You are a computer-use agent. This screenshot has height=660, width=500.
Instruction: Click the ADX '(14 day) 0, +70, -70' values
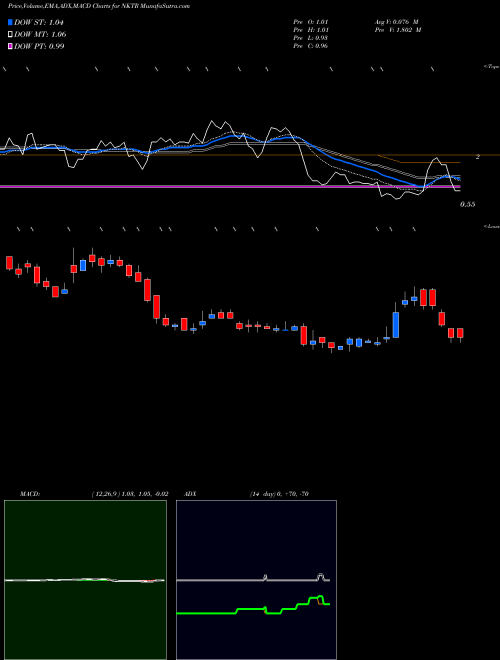279,494
